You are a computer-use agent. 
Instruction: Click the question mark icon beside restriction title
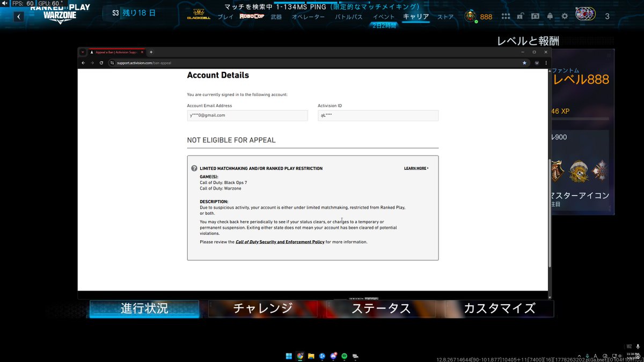tap(194, 168)
